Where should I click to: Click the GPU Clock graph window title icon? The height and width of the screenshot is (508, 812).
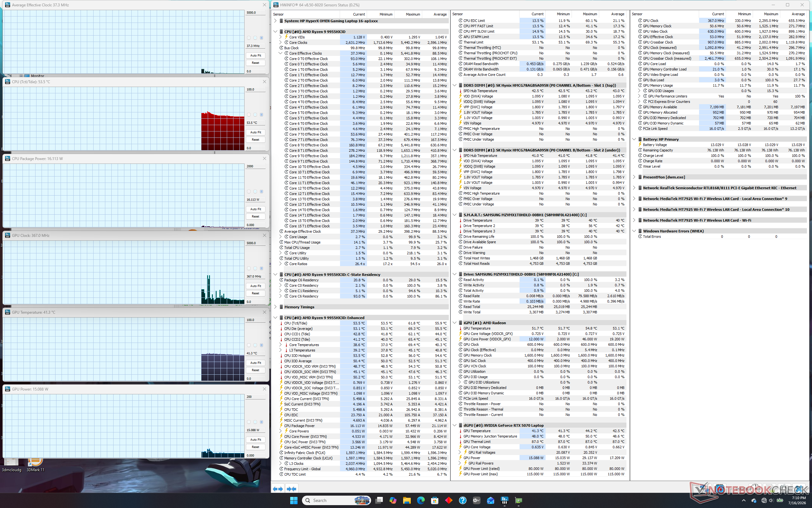tap(7, 236)
